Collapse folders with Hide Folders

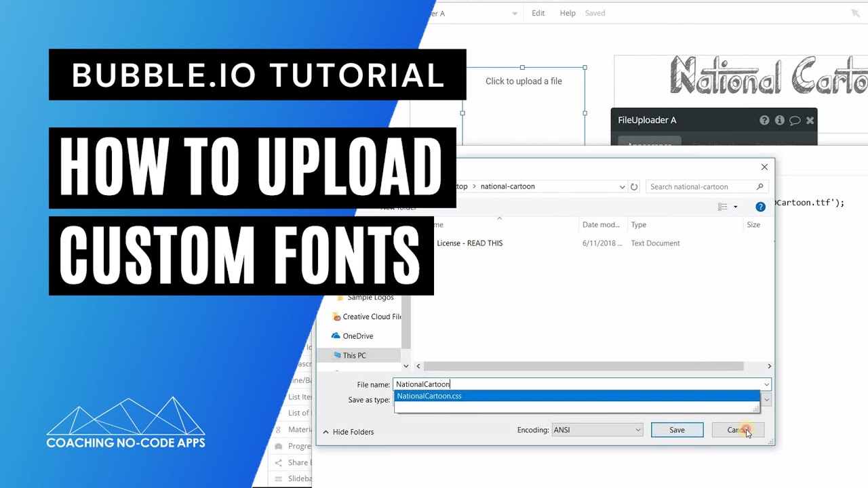pos(348,432)
